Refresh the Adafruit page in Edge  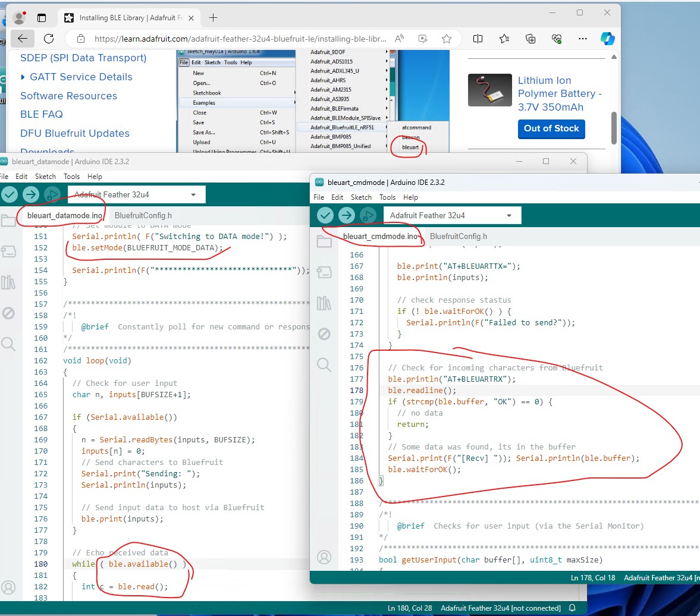click(x=49, y=39)
